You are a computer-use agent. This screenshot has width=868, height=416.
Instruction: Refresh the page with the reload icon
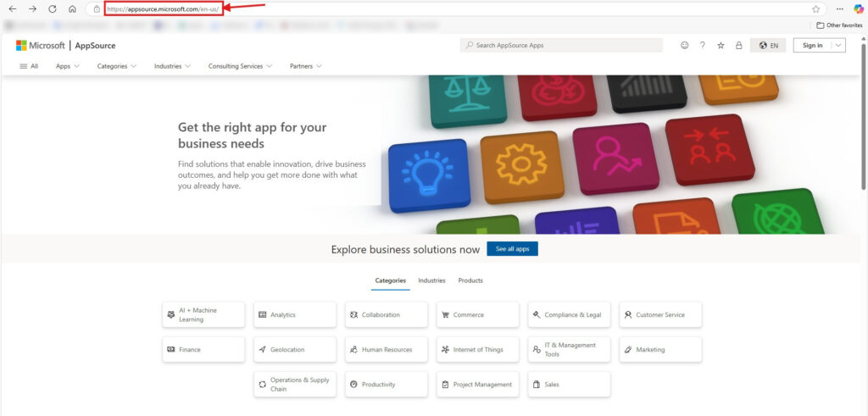(53, 8)
